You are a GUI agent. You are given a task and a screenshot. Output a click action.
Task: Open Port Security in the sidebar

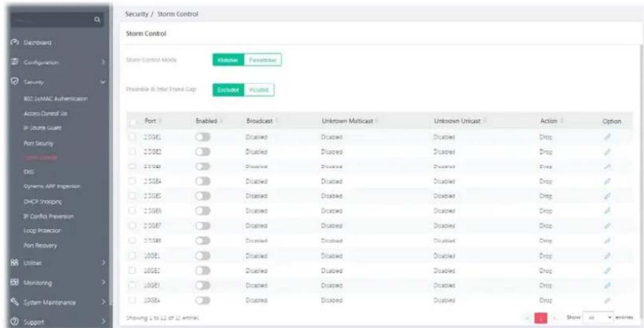pyautogui.click(x=38, y=144)
